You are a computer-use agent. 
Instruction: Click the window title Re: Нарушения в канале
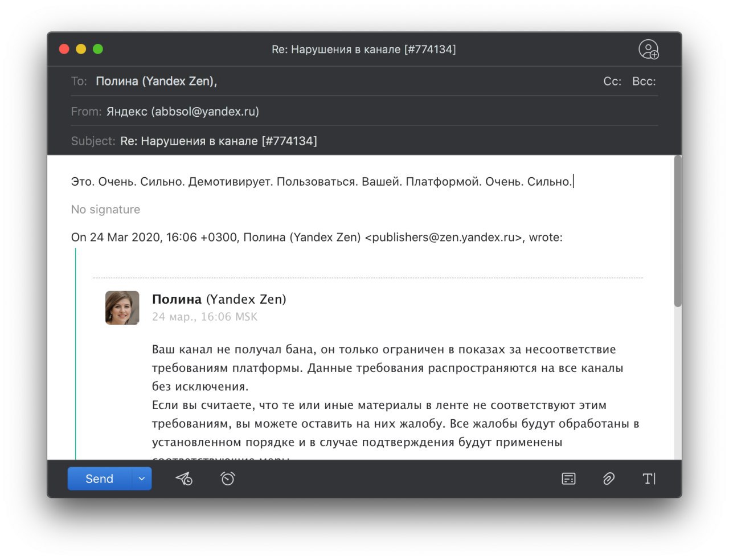364,50
